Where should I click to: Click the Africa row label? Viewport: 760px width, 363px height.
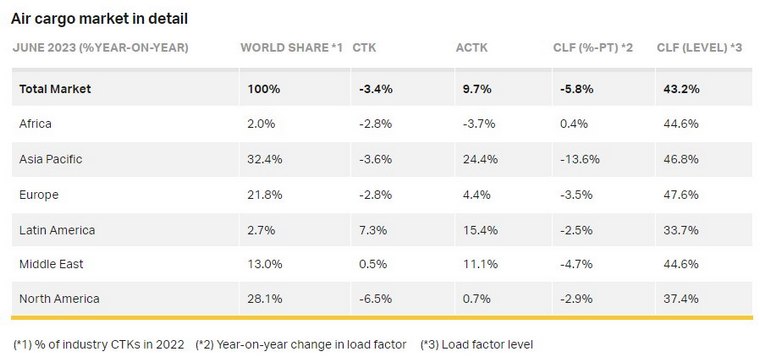(x=35, y=124)
